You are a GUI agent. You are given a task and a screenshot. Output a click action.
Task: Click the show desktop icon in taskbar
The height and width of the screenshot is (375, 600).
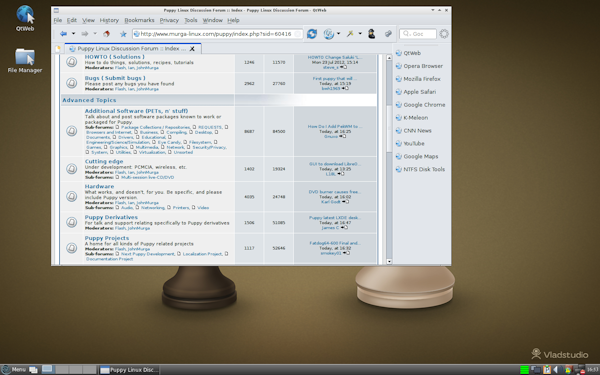tap(33, 370)
